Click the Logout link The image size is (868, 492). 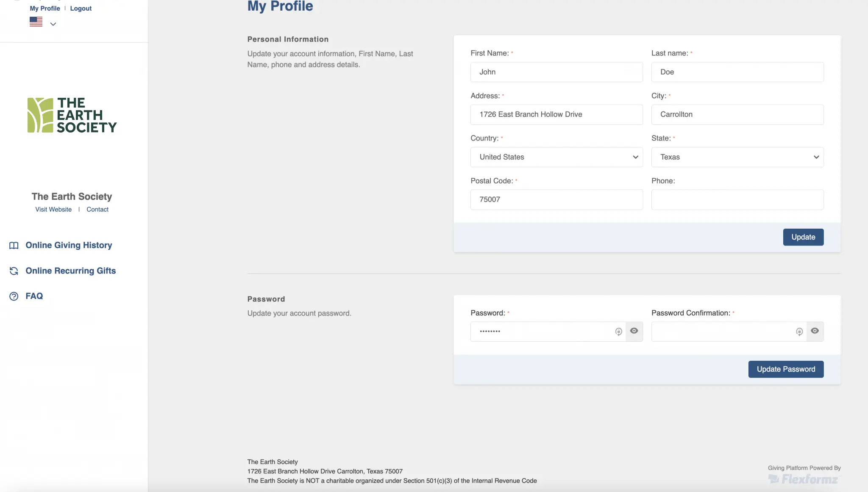81,8
